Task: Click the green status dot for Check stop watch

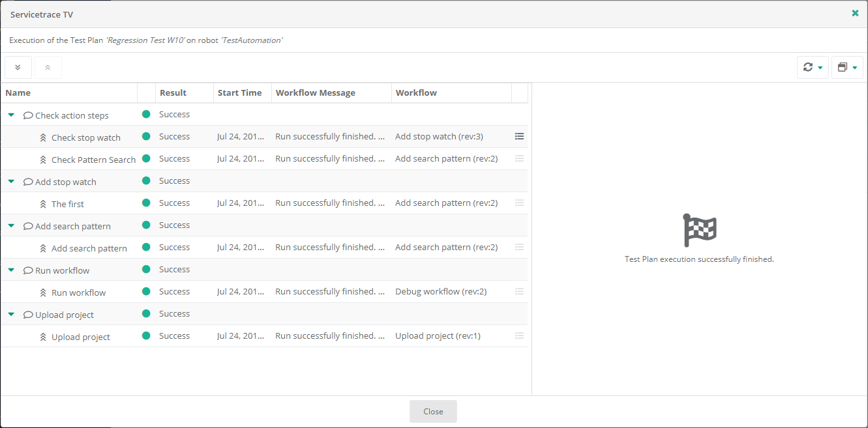Action: click(146, 137)
